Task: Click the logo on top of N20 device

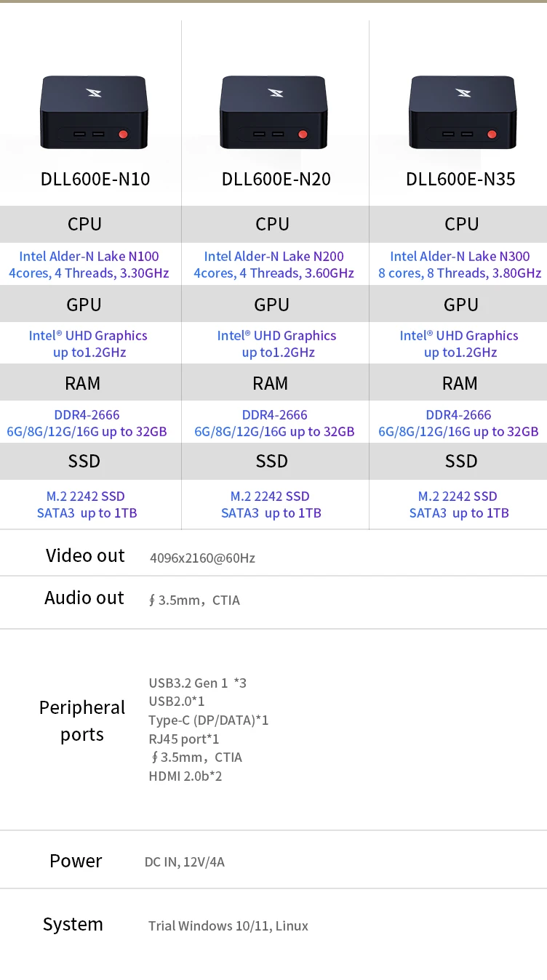Action: [x=276, y=92]
